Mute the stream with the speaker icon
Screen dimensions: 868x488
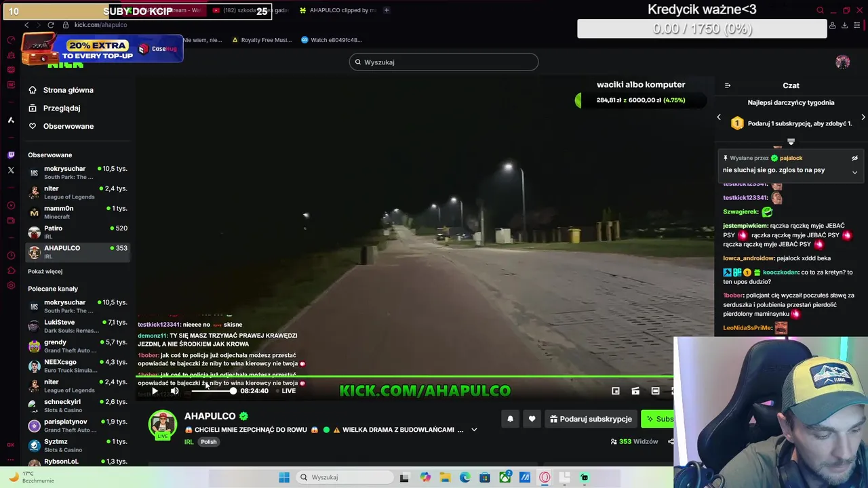174,391
